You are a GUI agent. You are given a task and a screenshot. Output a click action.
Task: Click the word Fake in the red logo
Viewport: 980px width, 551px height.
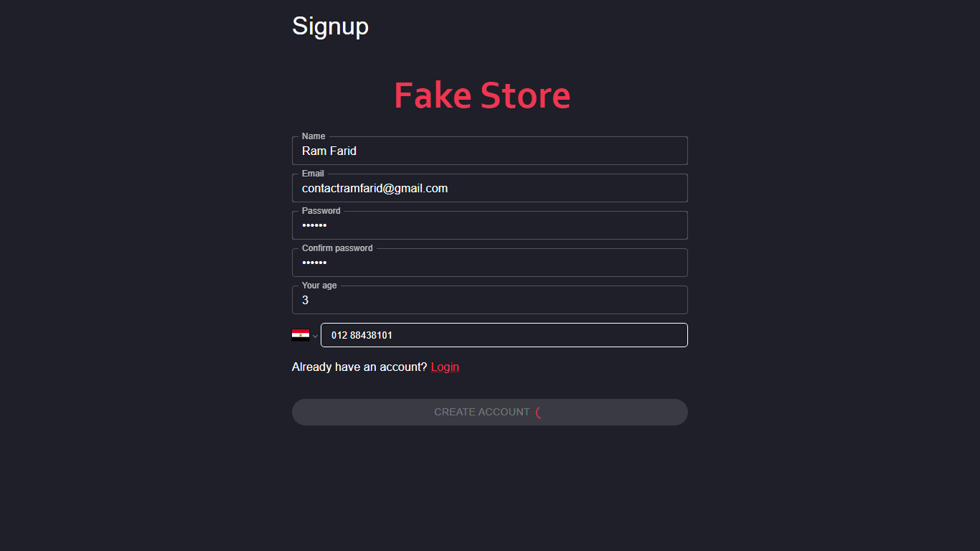click(x=433, y=95)
